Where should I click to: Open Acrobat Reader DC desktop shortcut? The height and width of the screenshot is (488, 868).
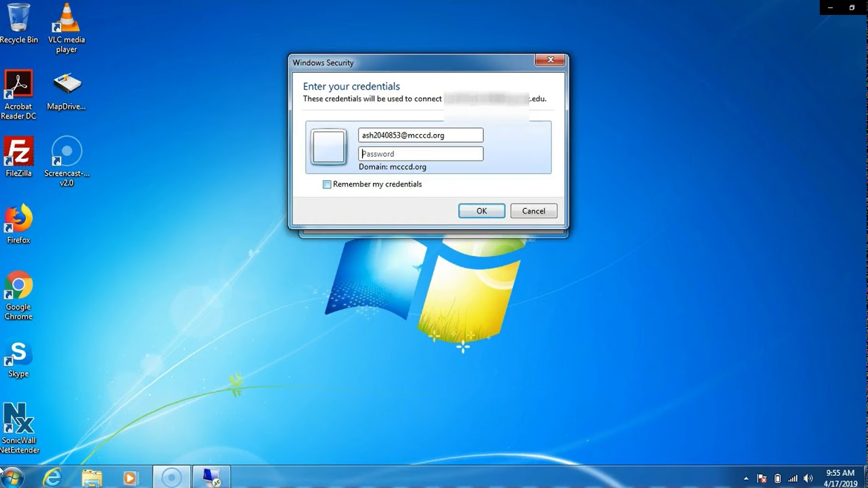click(x=18, y=95)
